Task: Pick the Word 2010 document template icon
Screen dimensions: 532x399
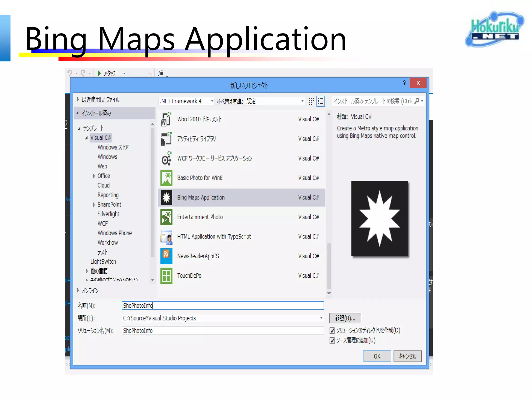Action: (166, 119)
